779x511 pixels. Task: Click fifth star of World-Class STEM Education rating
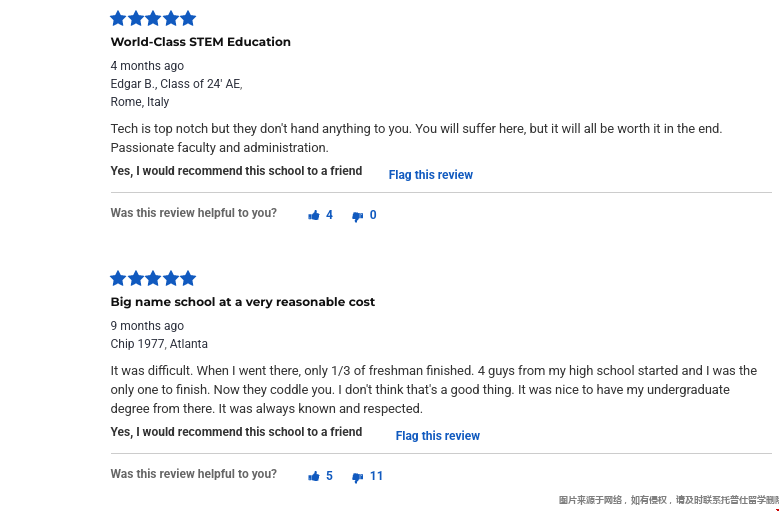tap(188, 18)
